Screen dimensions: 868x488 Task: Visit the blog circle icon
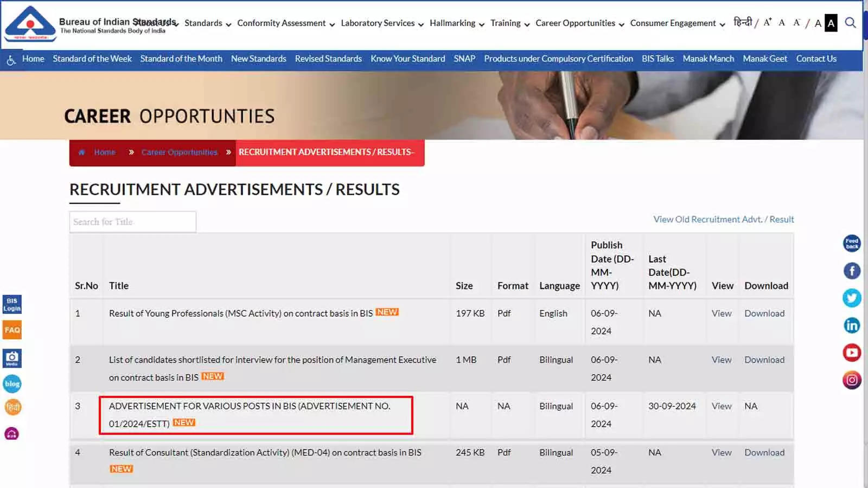[x=12, y=384]
